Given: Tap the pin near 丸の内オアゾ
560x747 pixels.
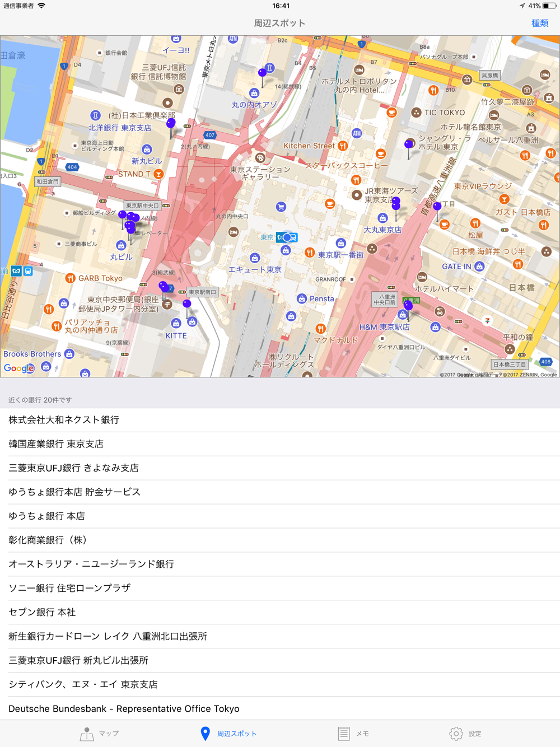Looking at the screenshot, I should click(x=262, y=73).
